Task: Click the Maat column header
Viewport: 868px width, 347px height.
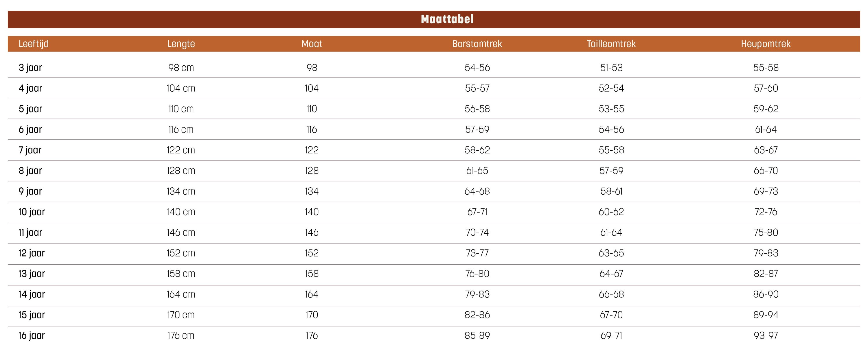Action: click(x=312, y=44)
